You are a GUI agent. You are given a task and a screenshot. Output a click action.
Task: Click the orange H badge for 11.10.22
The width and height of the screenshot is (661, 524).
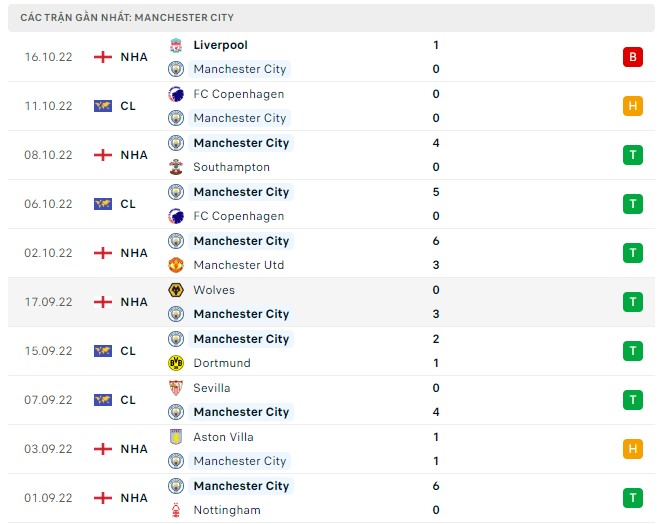pos(632,106)
